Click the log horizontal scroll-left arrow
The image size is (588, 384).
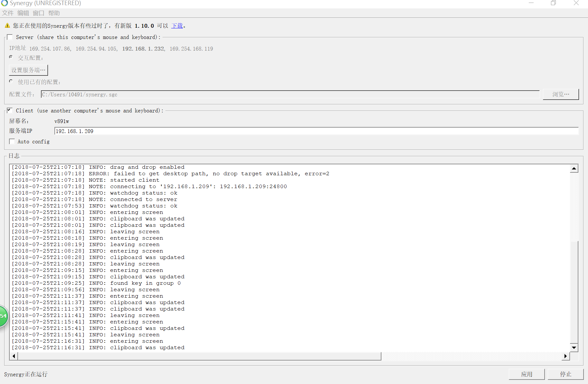click(x=14, y=356)
